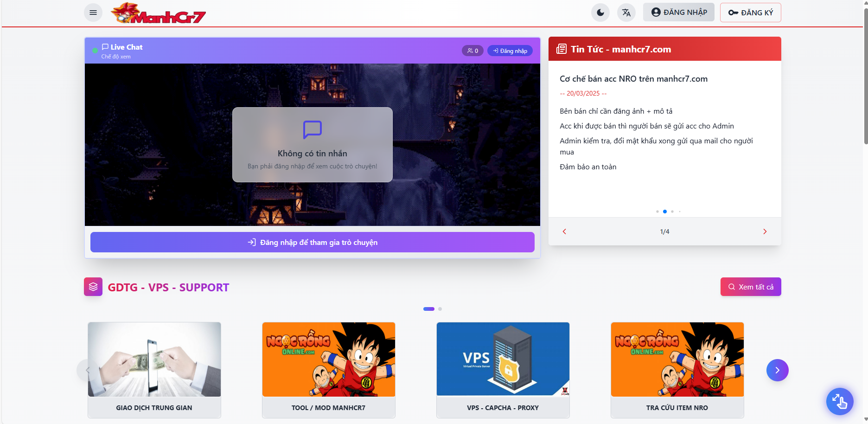868x424 pixels.
Task: Open the hamburger menu
Action: (x=93, y=13)
